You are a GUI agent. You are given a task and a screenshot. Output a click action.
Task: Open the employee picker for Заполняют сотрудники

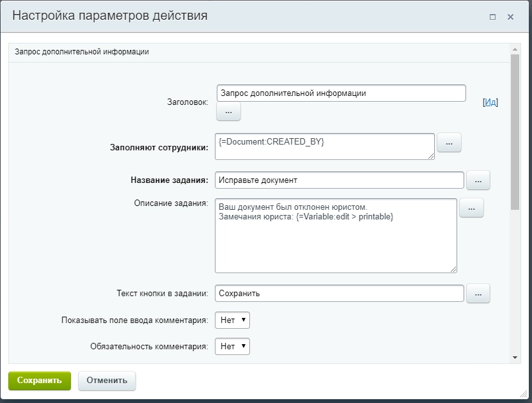point(450,143)
